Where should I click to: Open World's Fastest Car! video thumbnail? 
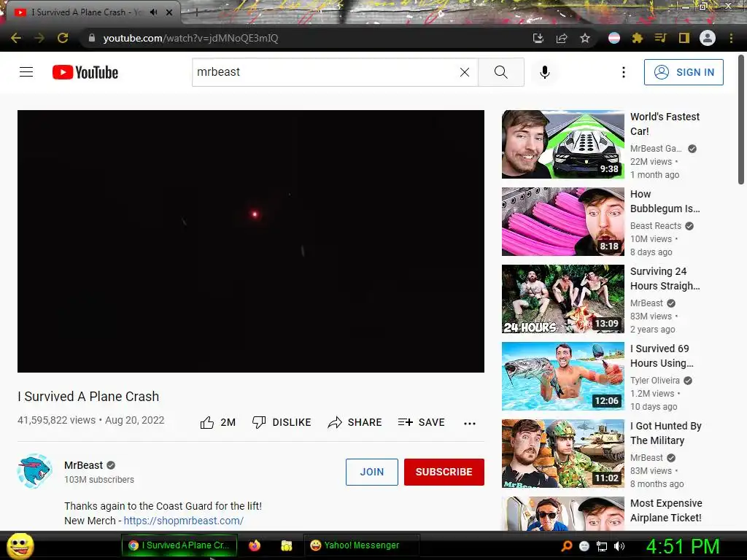coord(562,144)
